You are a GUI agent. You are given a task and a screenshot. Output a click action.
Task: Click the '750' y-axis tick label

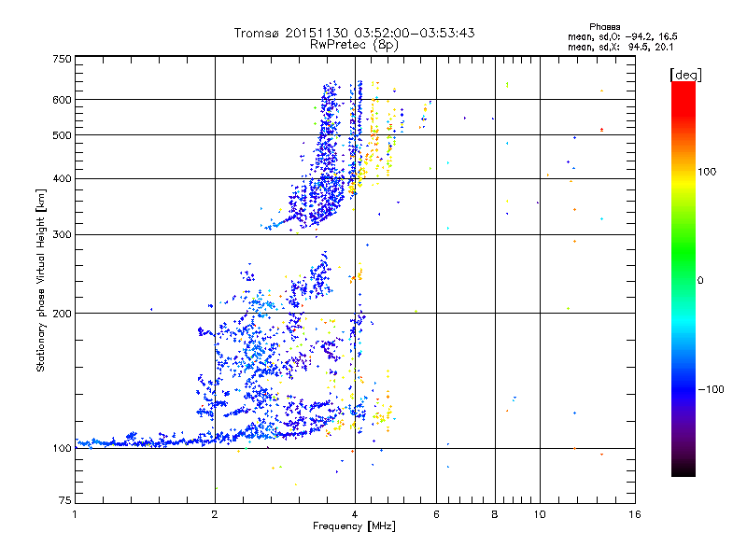pyautogui.click(x=62, y=59)
